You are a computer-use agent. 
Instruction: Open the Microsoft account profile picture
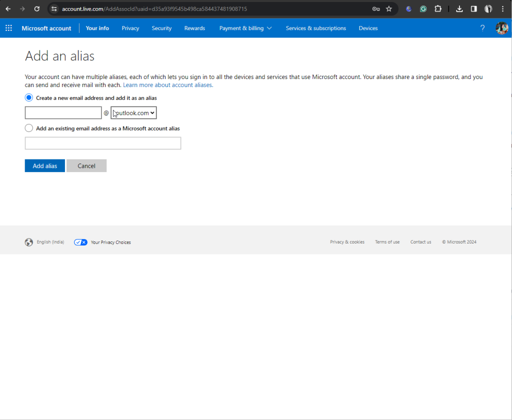502,28
